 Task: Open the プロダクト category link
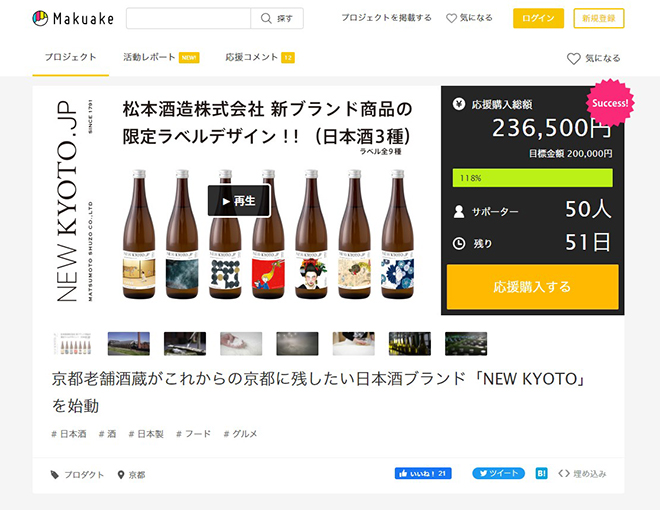click(77, 475)
